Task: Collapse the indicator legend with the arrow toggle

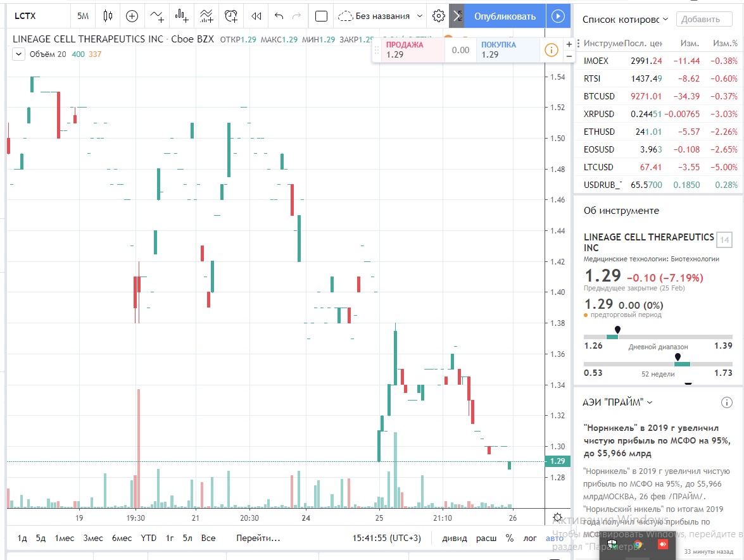Action: click(x=18, y=54)
